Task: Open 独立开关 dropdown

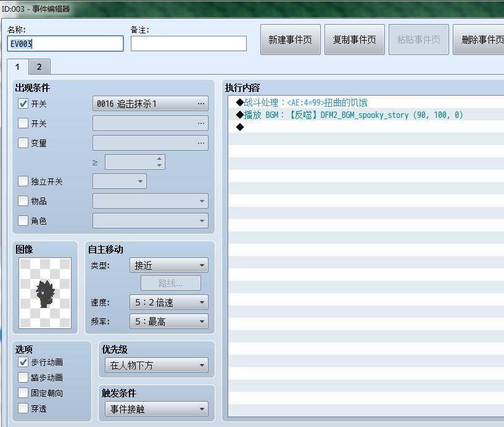Action: pyautogui.click(x=120, y=181)
